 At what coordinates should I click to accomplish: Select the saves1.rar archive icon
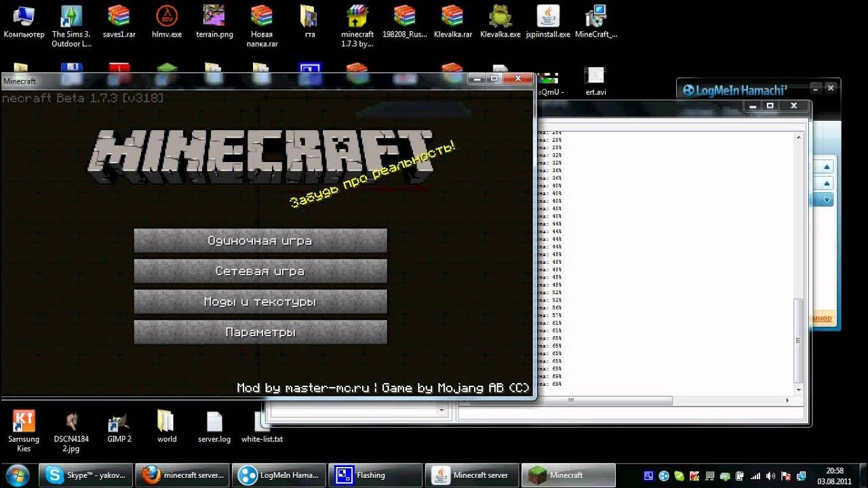119,22
